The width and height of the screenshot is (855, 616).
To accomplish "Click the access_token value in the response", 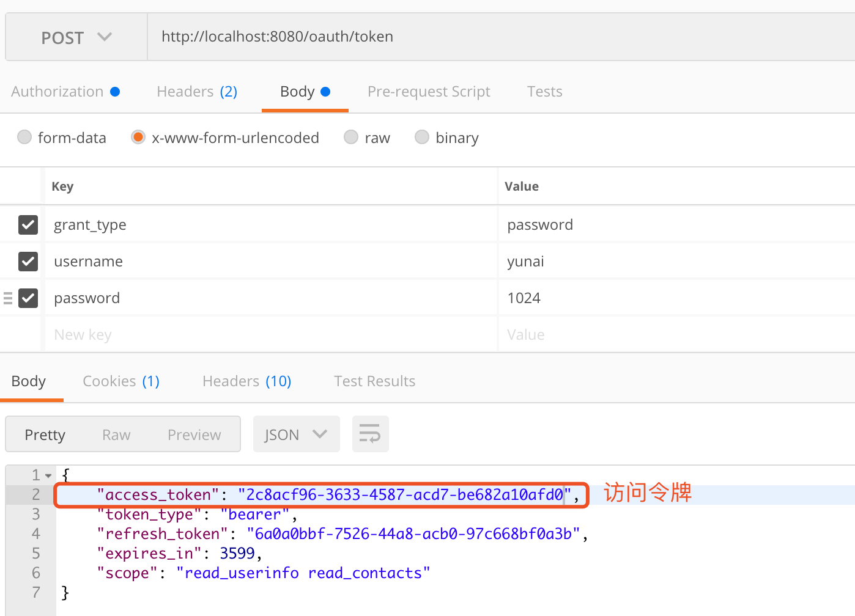I will 404,494.
